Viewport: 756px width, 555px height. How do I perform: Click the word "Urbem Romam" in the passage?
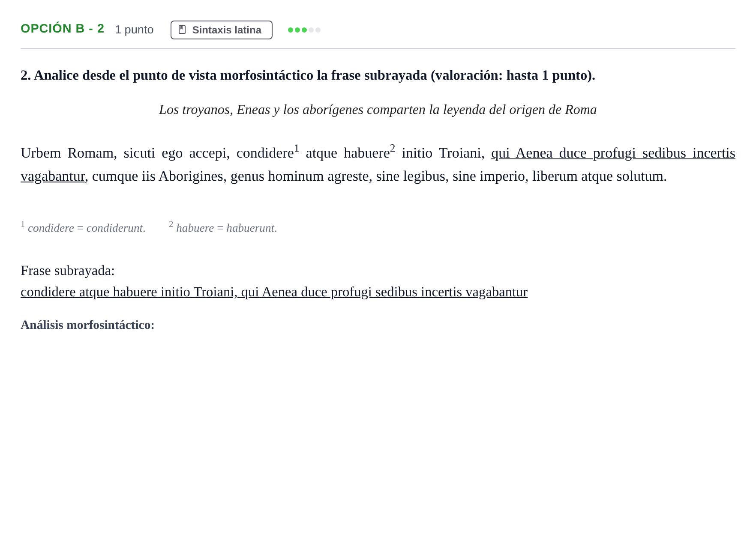67,153
